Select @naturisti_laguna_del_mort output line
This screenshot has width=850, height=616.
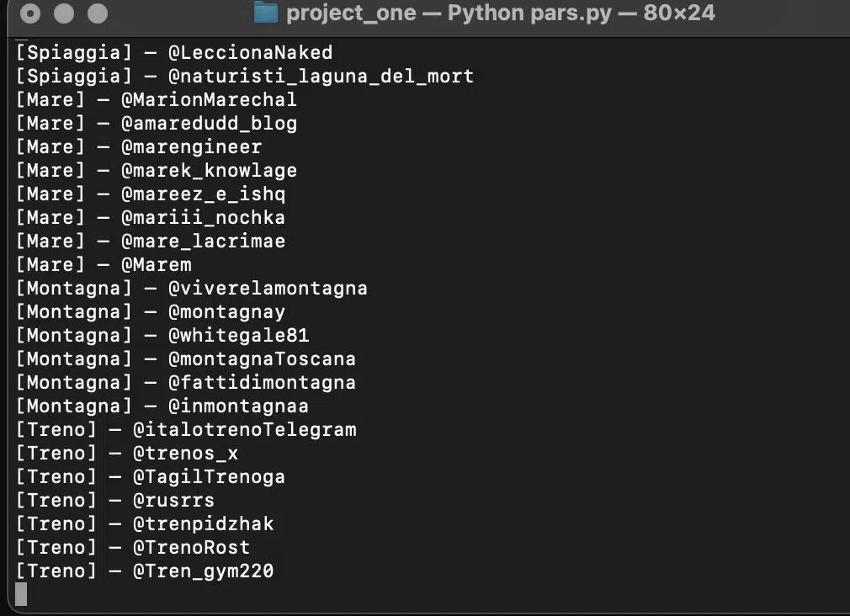click(x=245, y=77)
